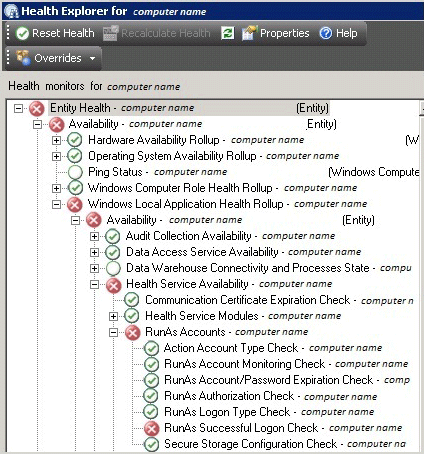Image resolution: width=424 pixels, height=454 pixels.
Task: Expand Audit Collection Availability node
Action: (x=94, y=236)
